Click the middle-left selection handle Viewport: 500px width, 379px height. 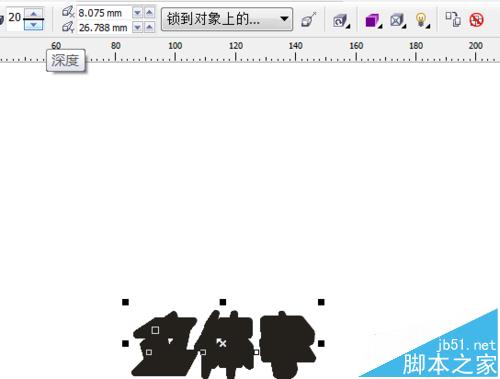125,343
